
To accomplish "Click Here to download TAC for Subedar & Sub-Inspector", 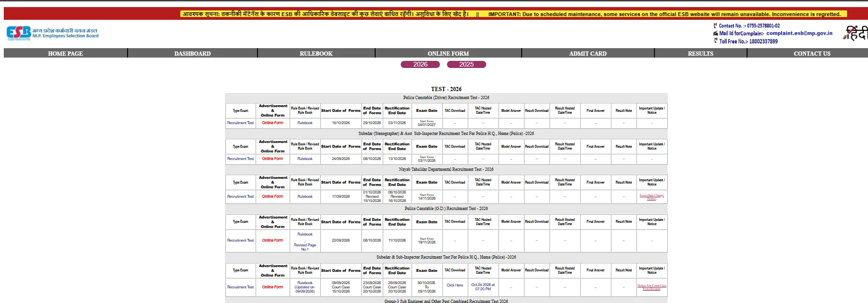I will (455, 285).
